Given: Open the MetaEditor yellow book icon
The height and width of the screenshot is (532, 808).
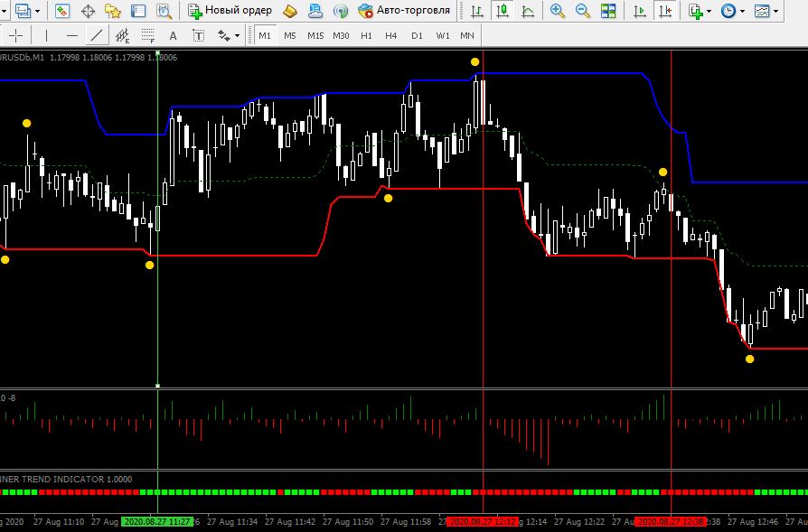Looking at the screenshot, I should [x=291, y=10].
